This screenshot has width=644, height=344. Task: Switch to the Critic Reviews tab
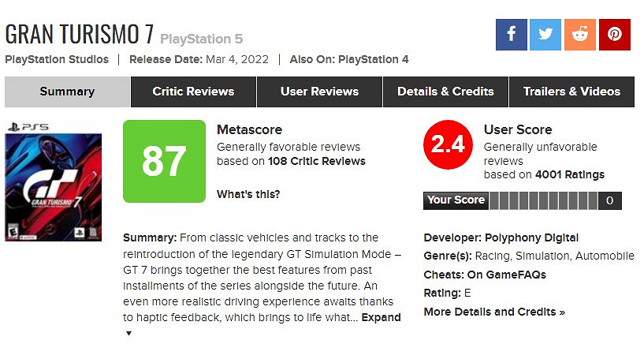click(193, 92)
